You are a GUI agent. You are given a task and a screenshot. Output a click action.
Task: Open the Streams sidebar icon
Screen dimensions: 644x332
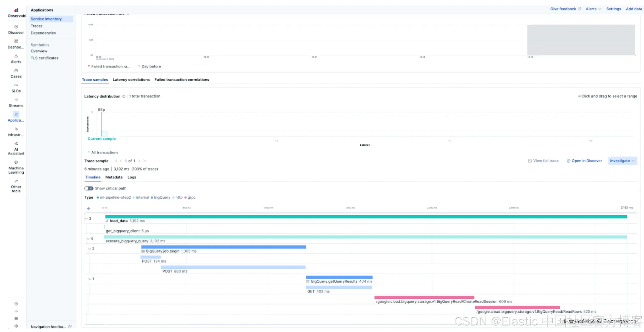16,100
